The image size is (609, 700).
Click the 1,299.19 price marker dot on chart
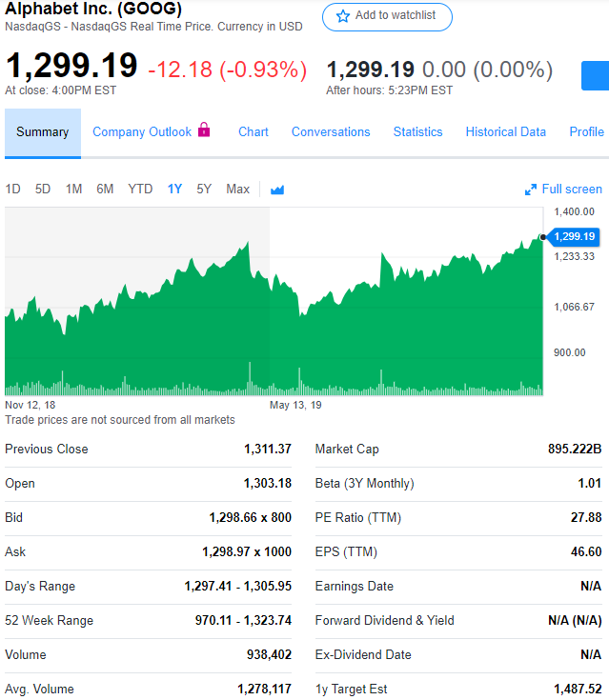click(543, 237)
